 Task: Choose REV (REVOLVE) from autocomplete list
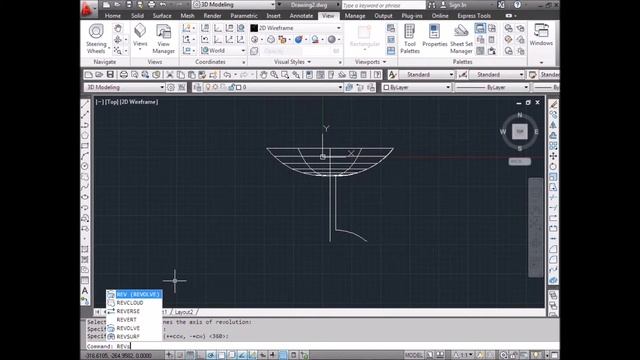(x=134, y=294)
